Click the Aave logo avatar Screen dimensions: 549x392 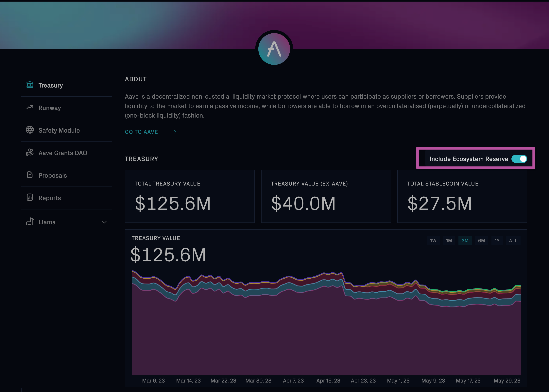pos(274,49)
